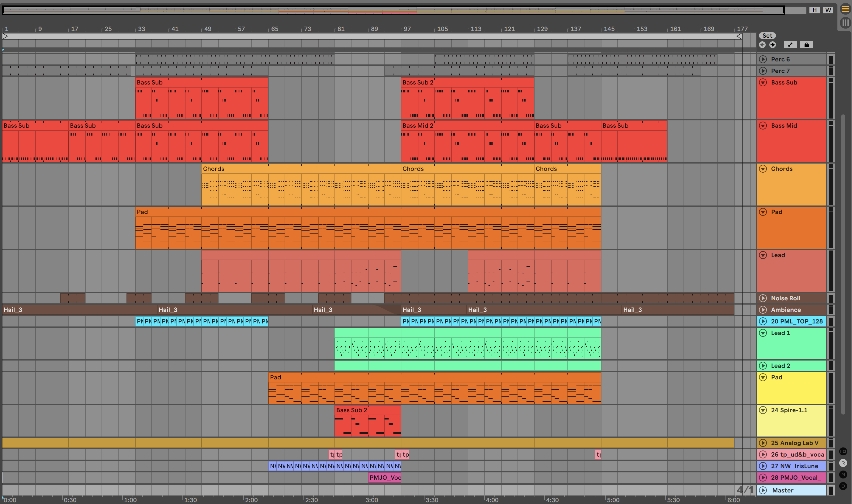Switch to Arrangement view selector icon
This screenshot has width=852, height=504.
(845, 9)
